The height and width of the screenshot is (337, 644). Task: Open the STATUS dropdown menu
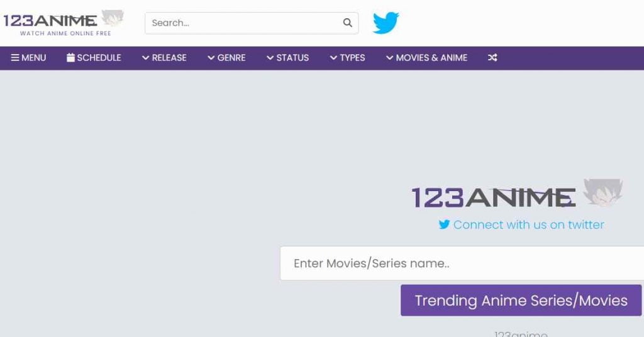tap(287, 58)
